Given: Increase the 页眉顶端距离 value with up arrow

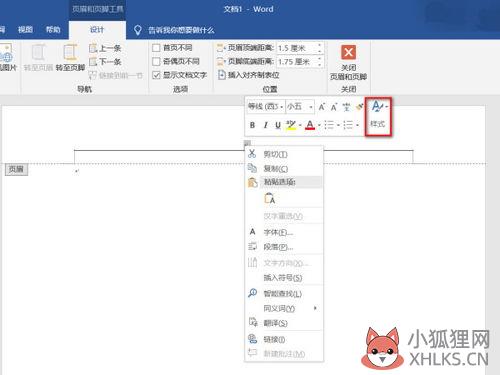Looking at the screenshot, I should pyautogui.click(x=320, y=45).
